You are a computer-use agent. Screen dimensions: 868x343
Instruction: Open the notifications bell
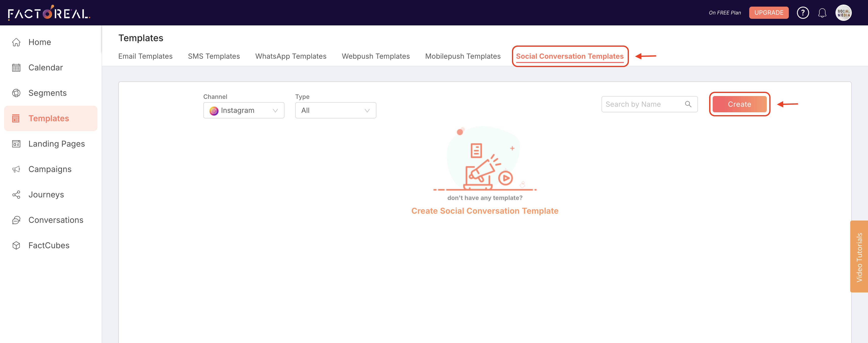coord(822,13)
